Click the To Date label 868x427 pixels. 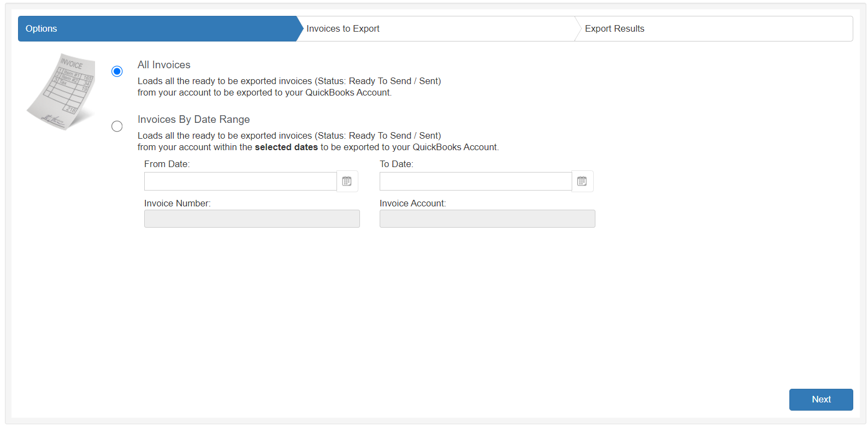[x=396, y=164]
